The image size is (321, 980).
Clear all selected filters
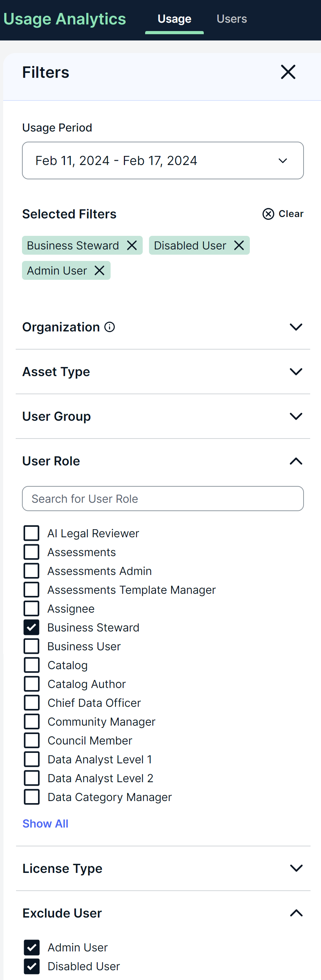point(283,214)
